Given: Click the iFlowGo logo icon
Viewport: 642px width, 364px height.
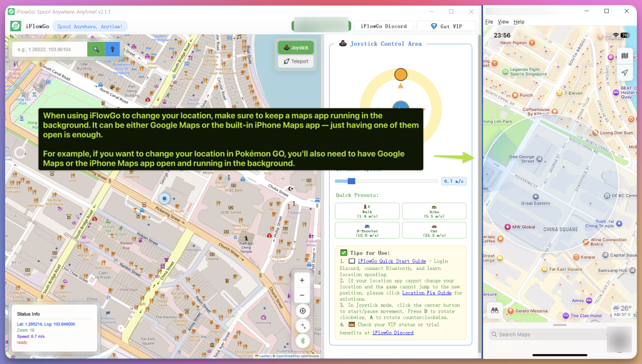Looking at the screenshot, I should 16,26.
